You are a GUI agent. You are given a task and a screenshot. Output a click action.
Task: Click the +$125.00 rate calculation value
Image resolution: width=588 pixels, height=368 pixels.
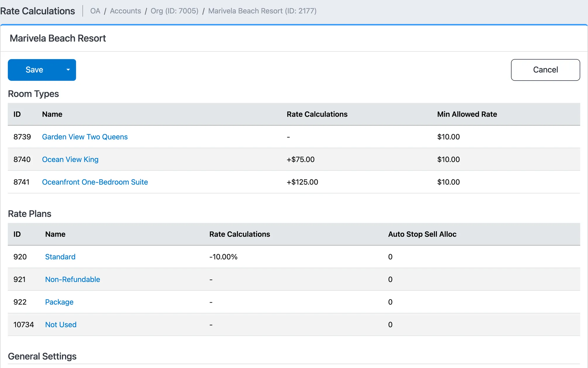302,182
